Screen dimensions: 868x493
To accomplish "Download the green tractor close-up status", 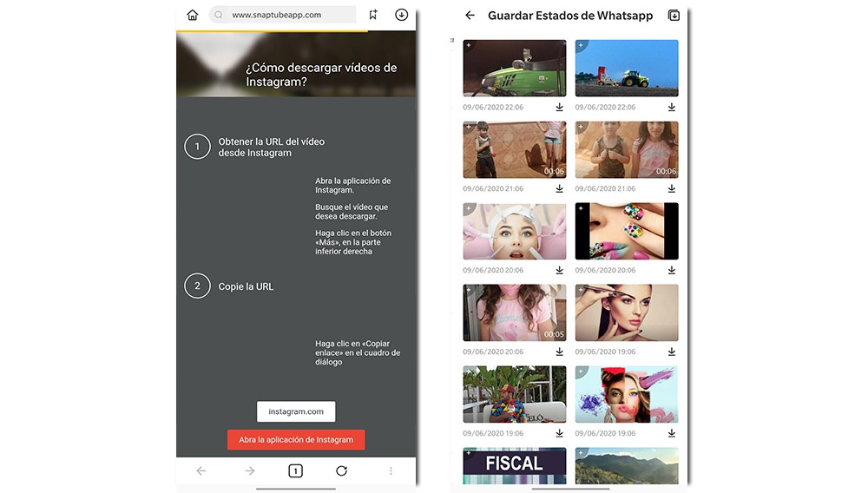I will coord(560,108).
